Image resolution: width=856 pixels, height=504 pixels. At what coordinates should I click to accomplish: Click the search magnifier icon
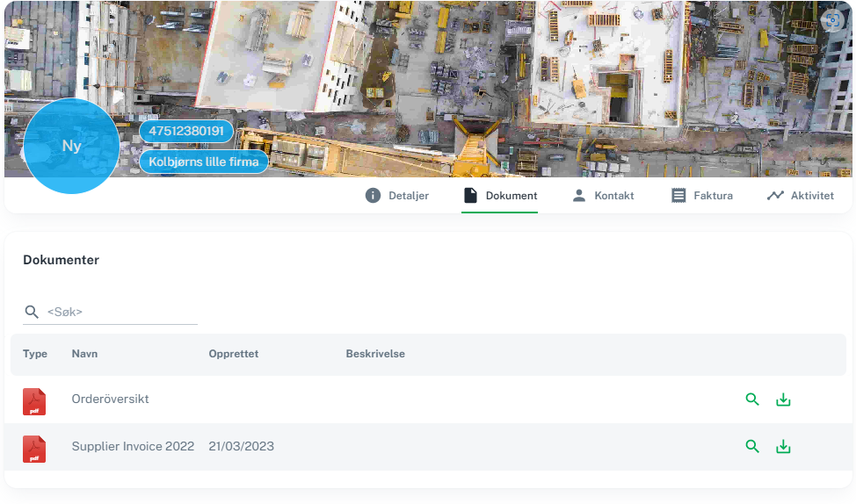point(32,312)
